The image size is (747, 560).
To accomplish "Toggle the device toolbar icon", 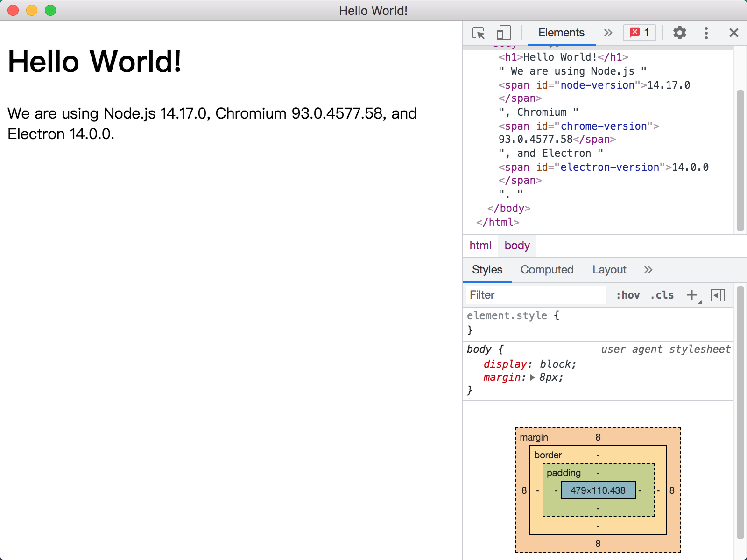I will click(503, 33).
